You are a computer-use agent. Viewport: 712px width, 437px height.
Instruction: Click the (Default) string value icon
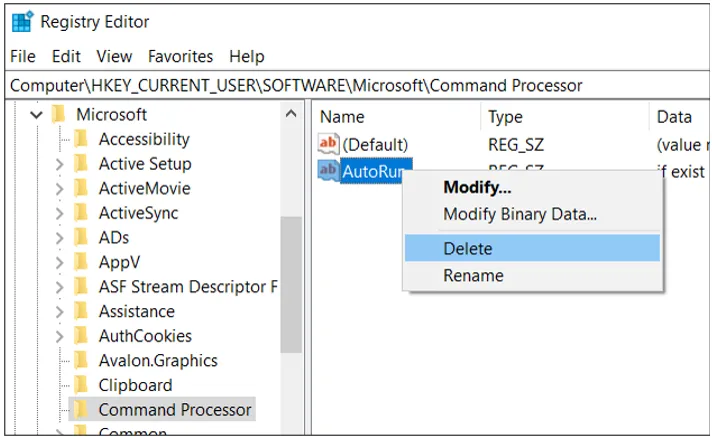[x=329, y=145]
